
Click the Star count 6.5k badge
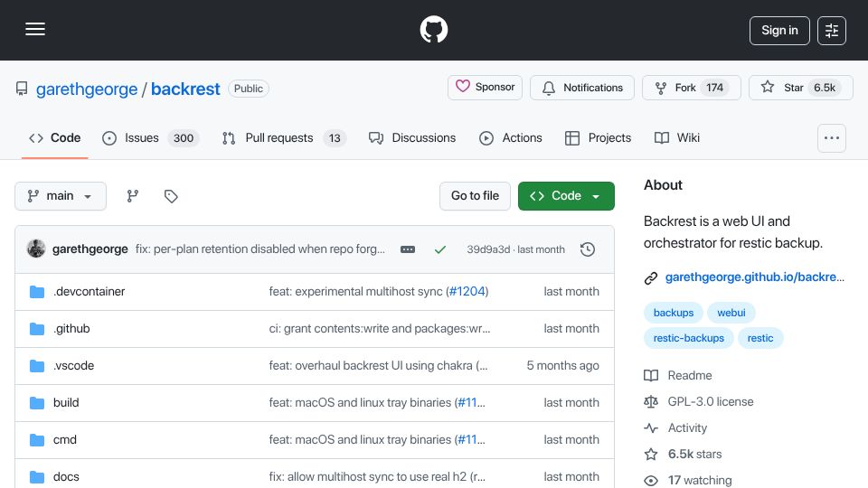(x=825, y=88)
